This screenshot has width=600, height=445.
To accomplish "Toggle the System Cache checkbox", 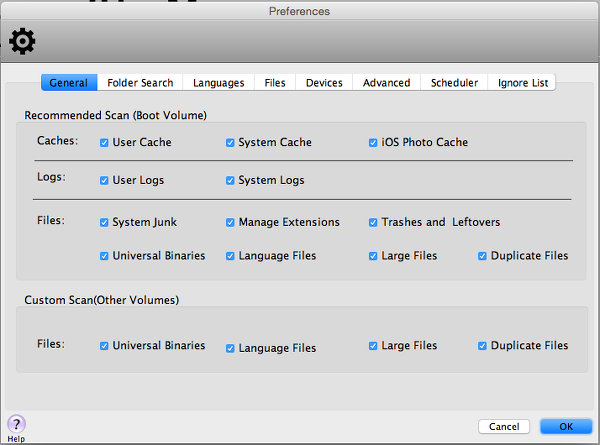I will [x=230, y=143].
